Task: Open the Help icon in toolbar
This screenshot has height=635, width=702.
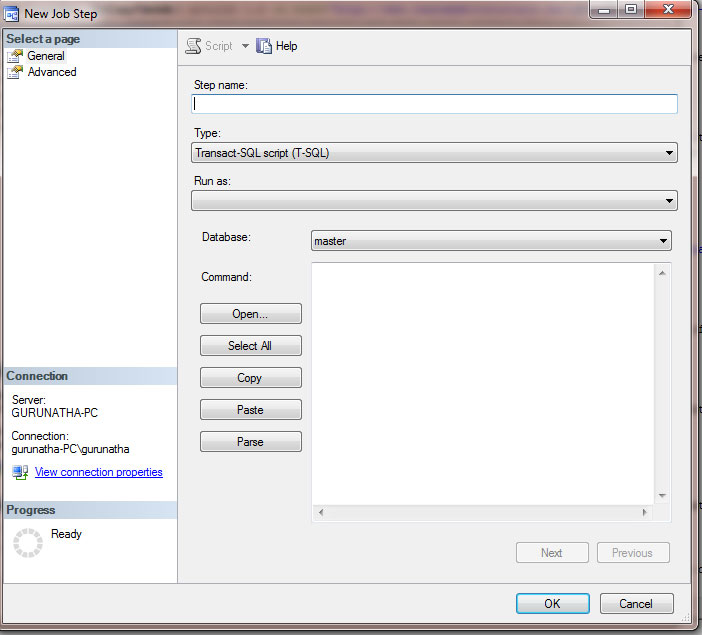Action: [x=264, y=46]
